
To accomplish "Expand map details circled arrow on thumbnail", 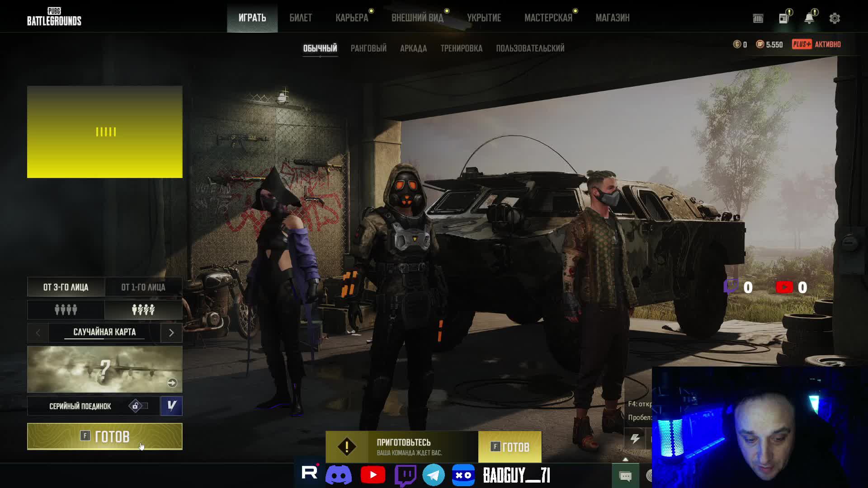I will (172, 383).
